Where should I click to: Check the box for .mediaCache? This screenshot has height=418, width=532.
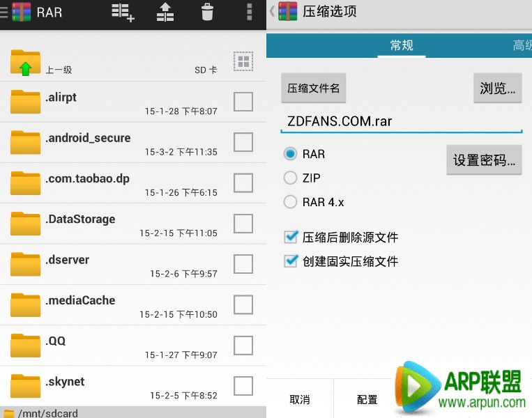(243, 304)
